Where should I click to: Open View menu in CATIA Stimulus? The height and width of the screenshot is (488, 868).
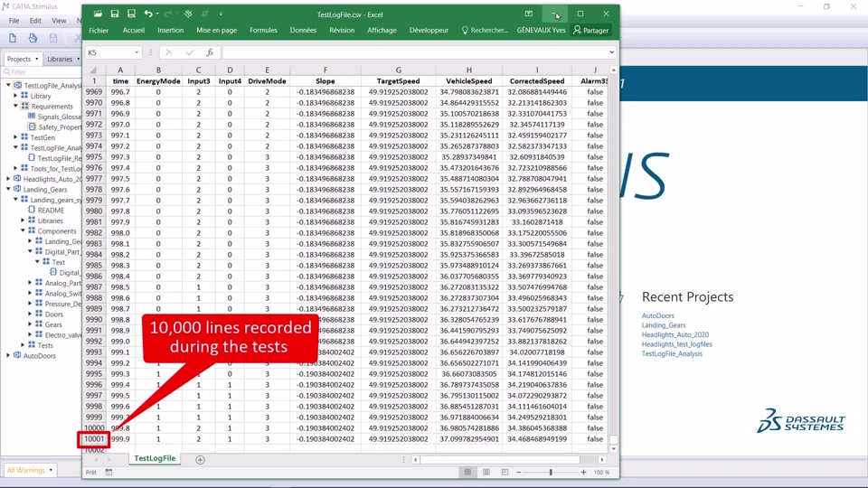tap(59, 21)
